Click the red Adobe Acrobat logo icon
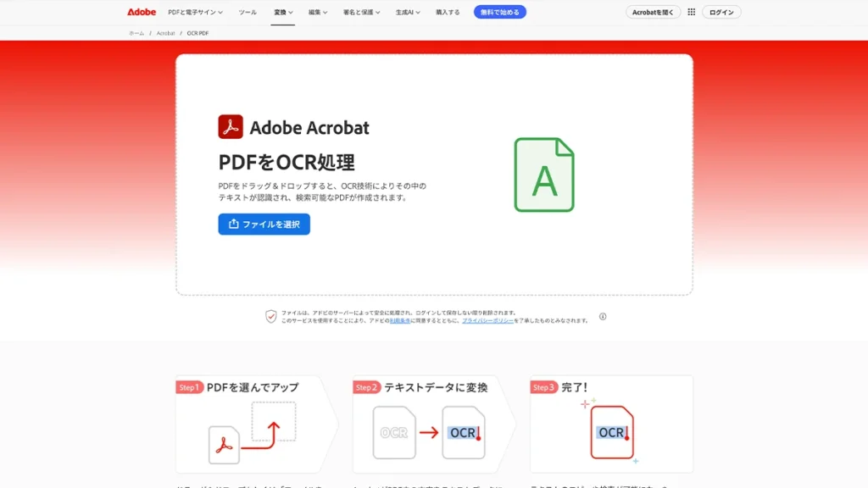Screen dimensions: 868x488 (x=231, y=127)
